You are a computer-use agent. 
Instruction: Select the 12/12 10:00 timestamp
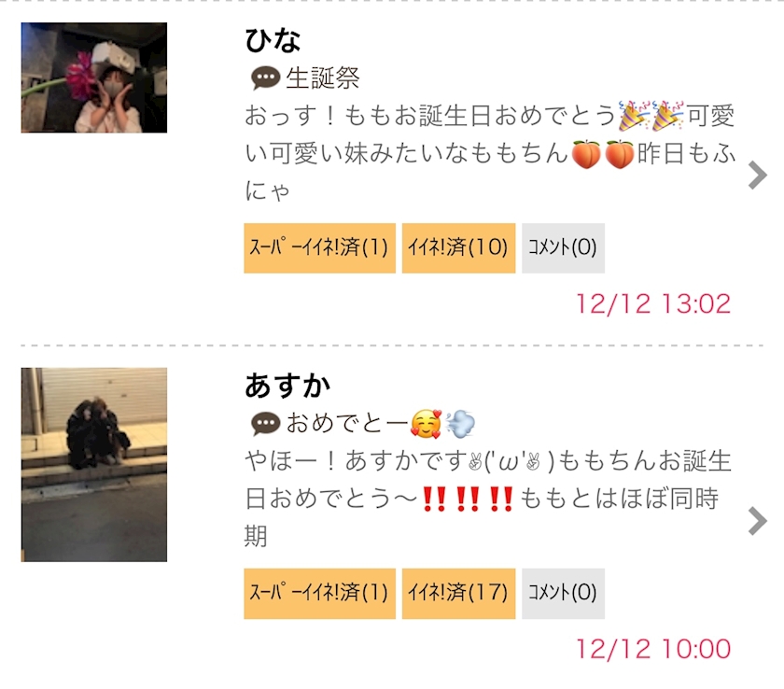click(653, 649)
